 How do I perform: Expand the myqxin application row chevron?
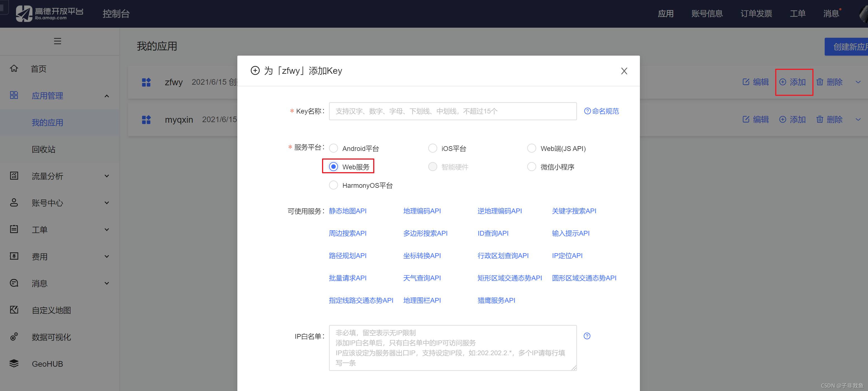pyautogui.click(x=858, y=120)
